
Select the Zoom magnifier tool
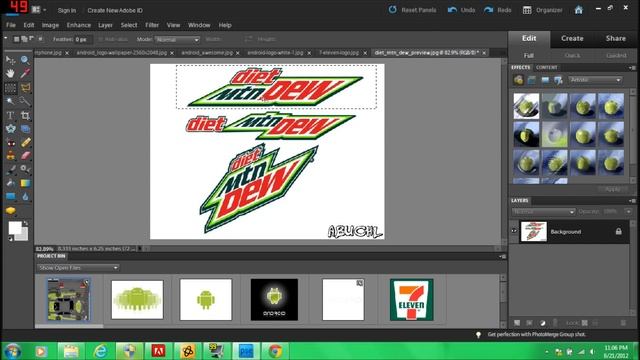tap(25, 60)
